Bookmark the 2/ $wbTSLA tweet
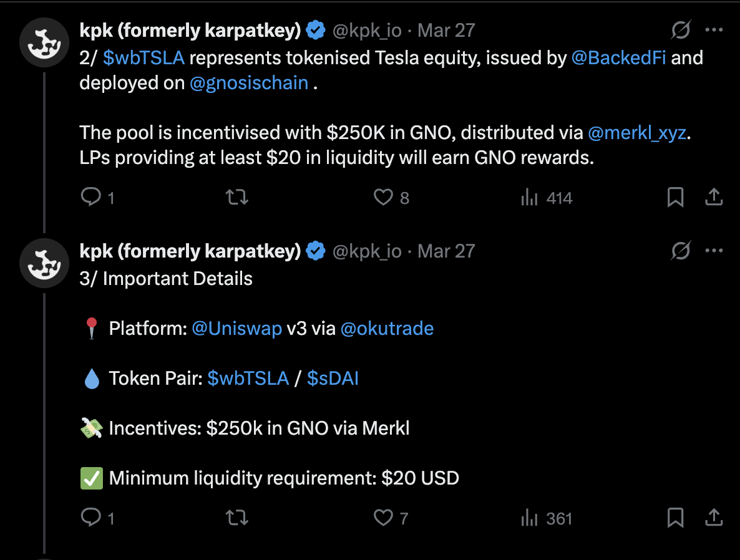 pos(675,198)
